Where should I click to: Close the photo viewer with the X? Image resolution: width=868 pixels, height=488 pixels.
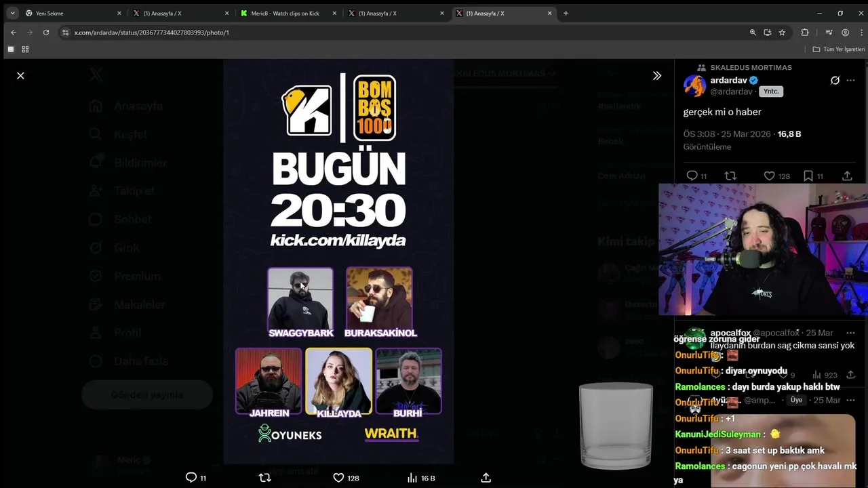(x=20, y=76)
